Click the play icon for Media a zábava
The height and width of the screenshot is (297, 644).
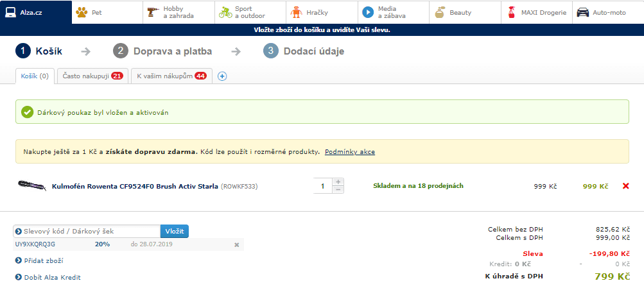[x=368, y=12]
